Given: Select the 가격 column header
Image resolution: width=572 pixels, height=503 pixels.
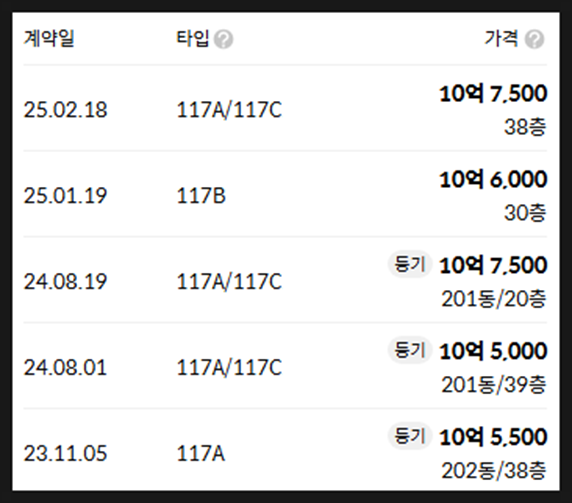Looking at the screenshot, I should (x=501, y=38).
